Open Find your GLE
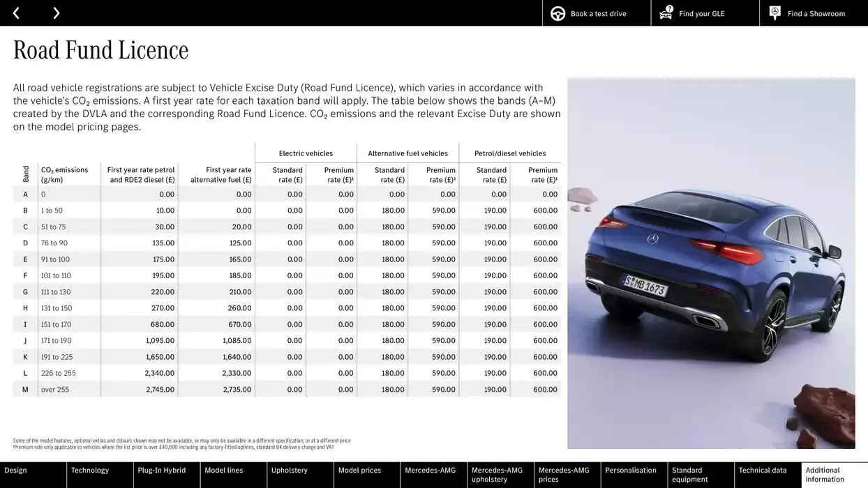The image size is (868, 488). (701, 13)
